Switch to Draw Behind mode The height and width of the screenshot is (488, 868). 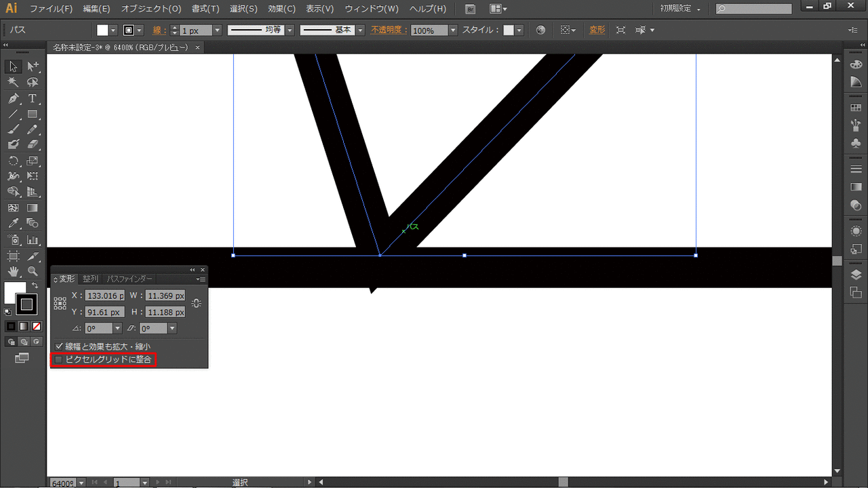coord(24,342)
